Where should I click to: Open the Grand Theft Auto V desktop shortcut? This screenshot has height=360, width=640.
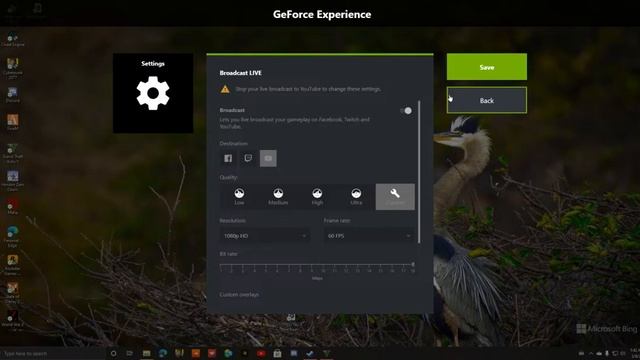coord(13,153)
